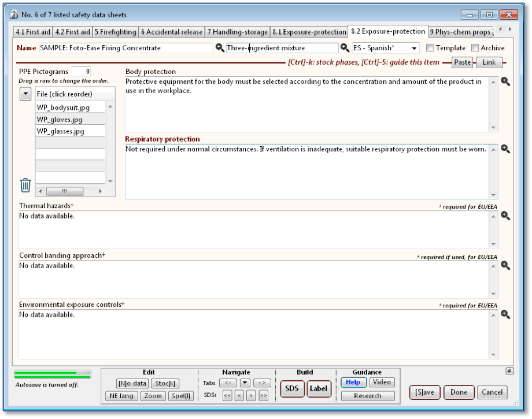
Task: Build a Label with Label button
Action: pyautogui.click(x=318, y=388)
